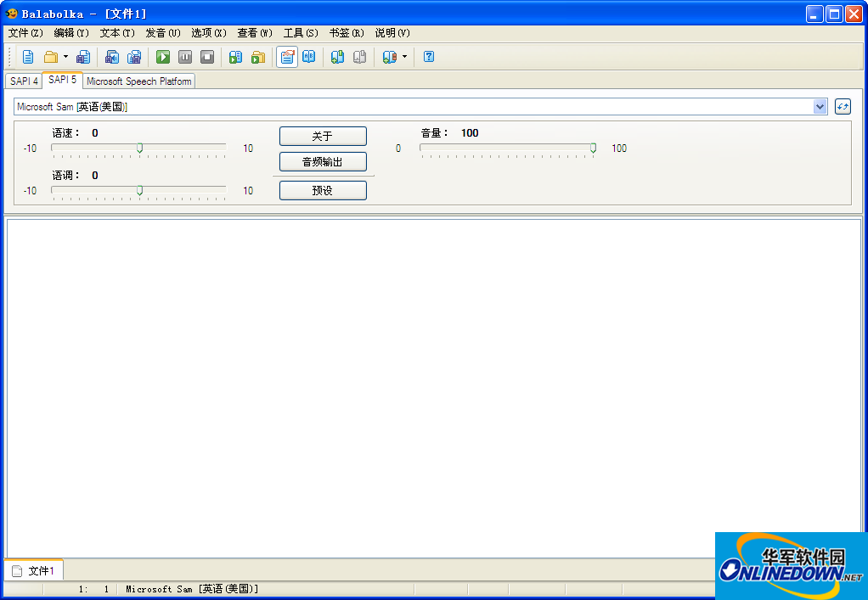The width and height of the screenshot is (868, 600).
Task: Click the 关于 button
Action: coord(323,136)
